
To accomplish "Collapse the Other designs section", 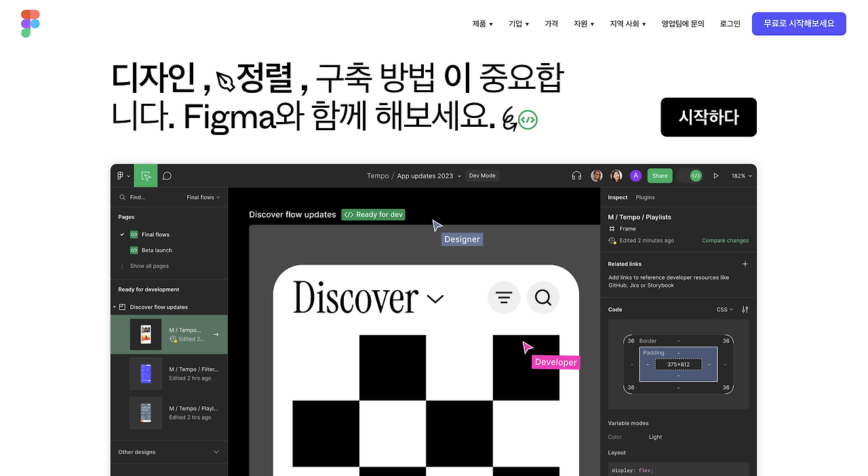I will point(216,452).
